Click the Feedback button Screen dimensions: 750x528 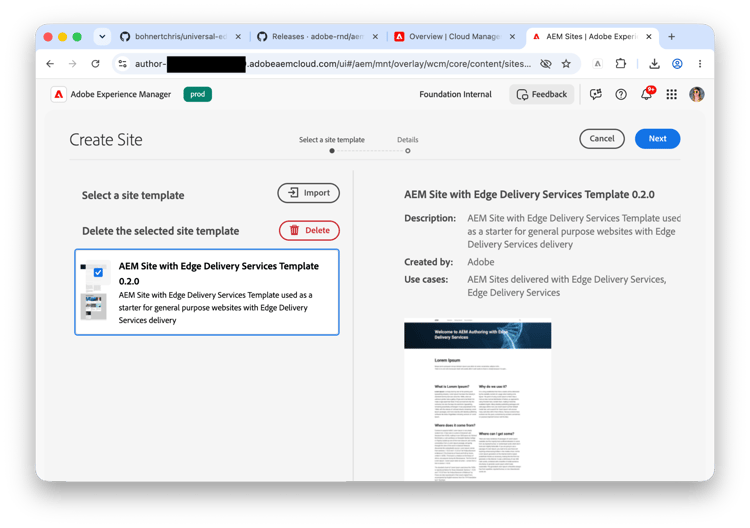tap(541, 94)
